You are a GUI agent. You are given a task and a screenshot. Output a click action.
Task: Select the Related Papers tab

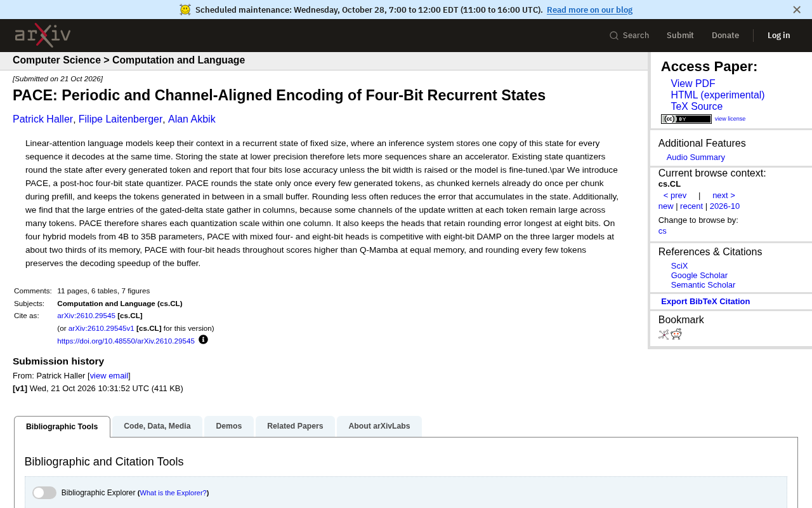coord(295,426)
